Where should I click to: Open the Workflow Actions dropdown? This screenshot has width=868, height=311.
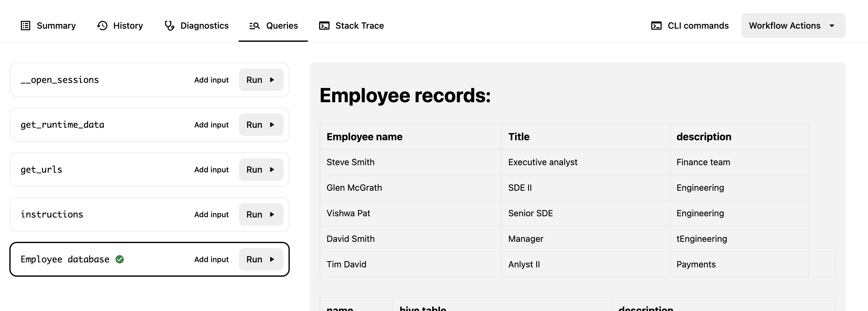(793, 26)
